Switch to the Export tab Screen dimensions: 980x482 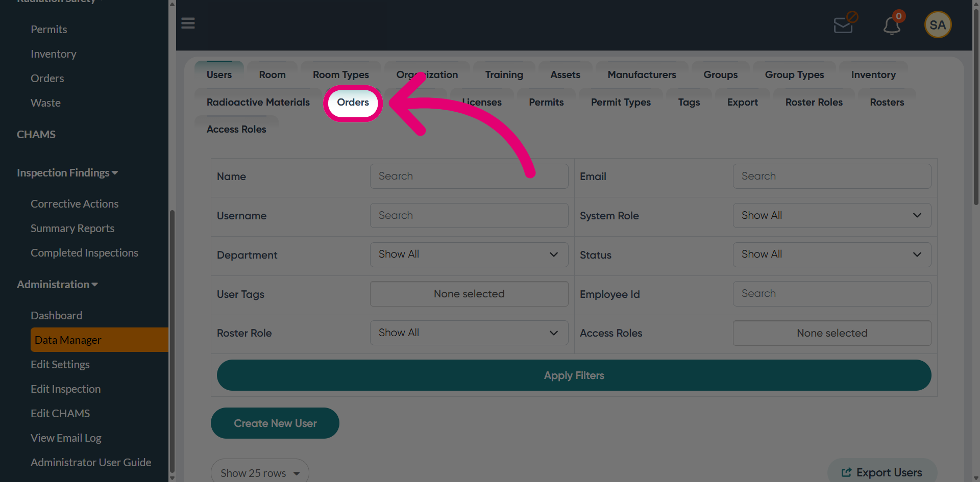742,102
